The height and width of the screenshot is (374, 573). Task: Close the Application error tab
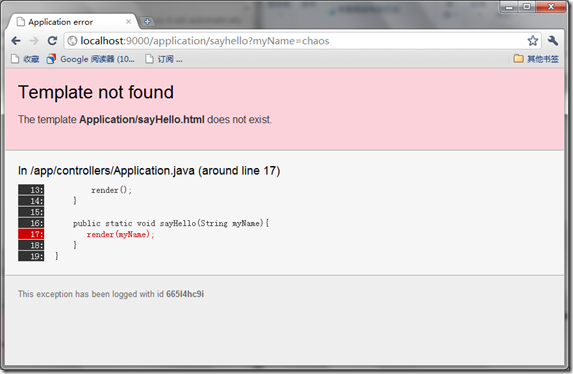click(x=128, y=22)
